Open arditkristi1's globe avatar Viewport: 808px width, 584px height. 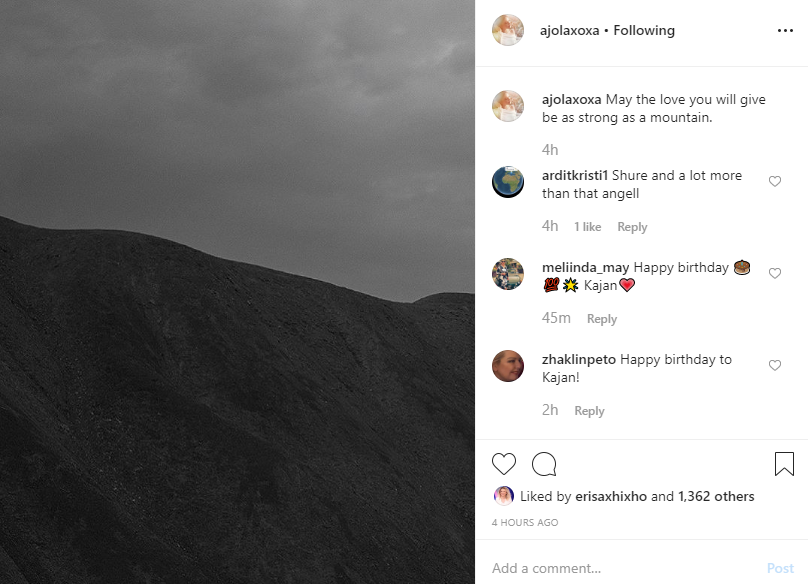[x=508, y=182]
